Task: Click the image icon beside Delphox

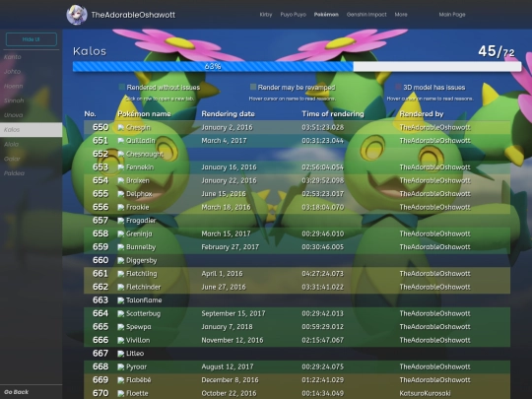Action: point(121,194)
